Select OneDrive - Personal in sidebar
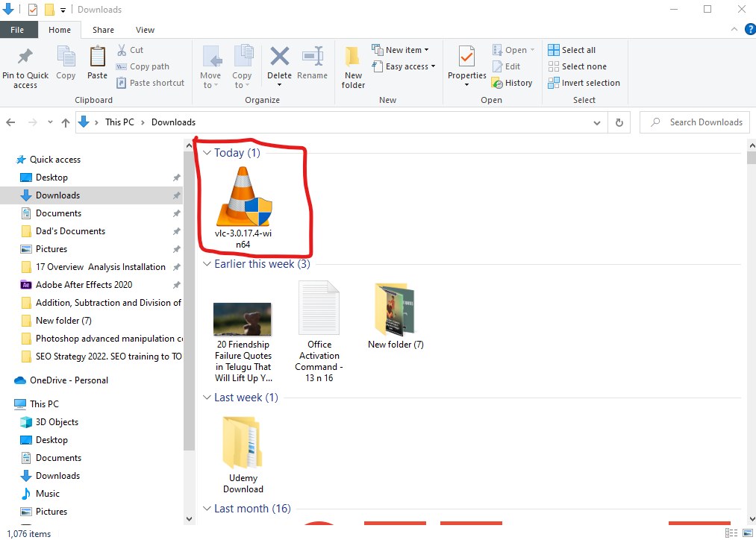756x540 pixels. click(69, 380)
